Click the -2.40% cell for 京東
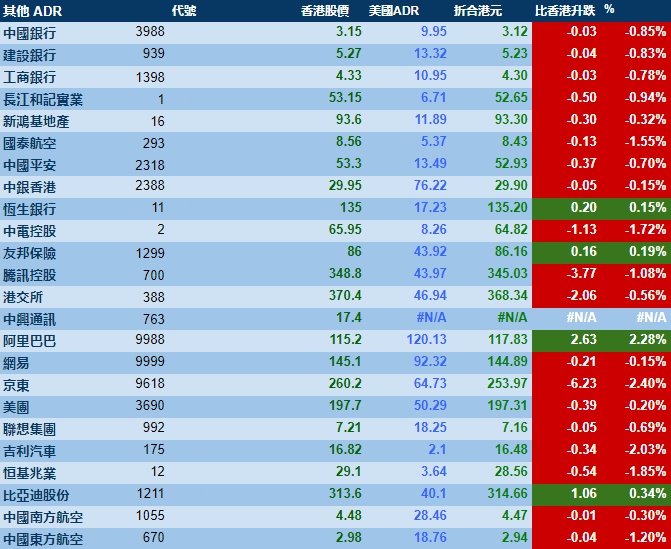 645,384
